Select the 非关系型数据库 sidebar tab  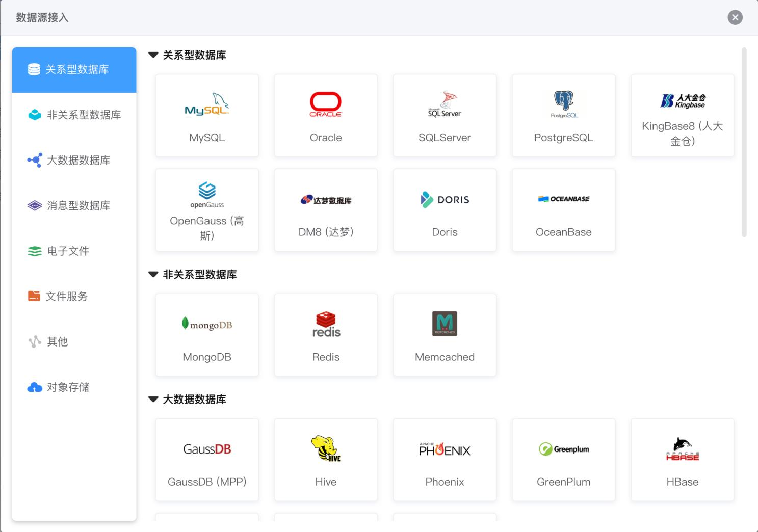[x=74, y=115]
